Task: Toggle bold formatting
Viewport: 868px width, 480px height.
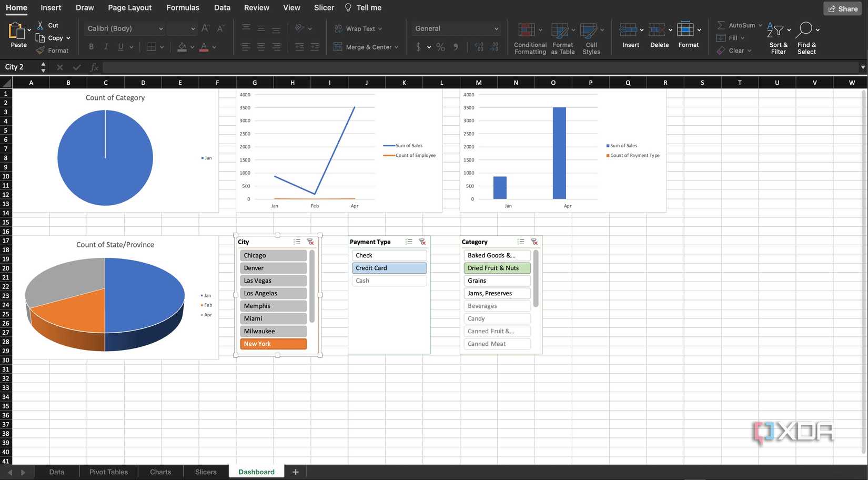Action: coord(90,47)
